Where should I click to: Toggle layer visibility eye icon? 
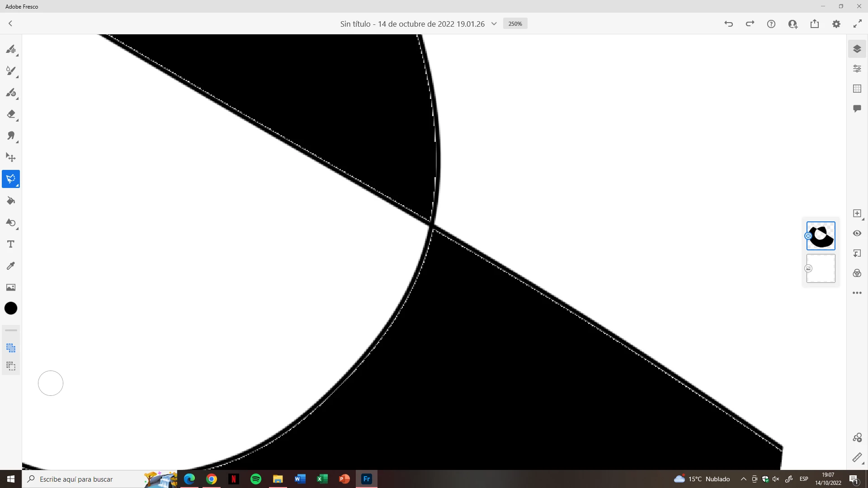[x=857, y=233]
